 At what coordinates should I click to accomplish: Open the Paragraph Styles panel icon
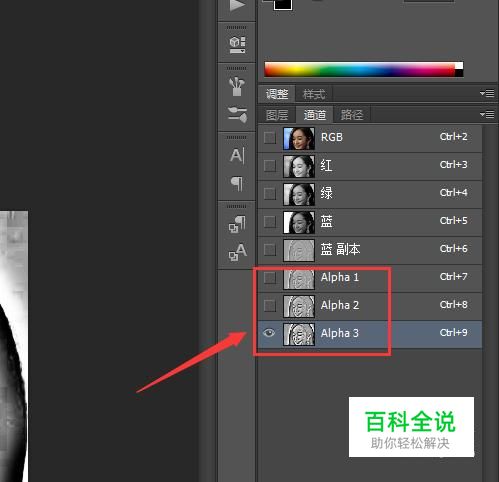237,224
